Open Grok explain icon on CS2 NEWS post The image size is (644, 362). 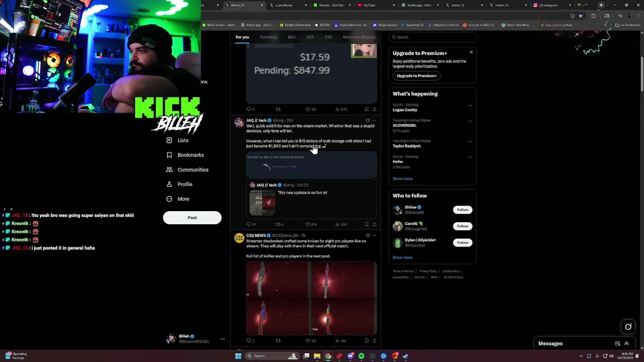[367, 235]
